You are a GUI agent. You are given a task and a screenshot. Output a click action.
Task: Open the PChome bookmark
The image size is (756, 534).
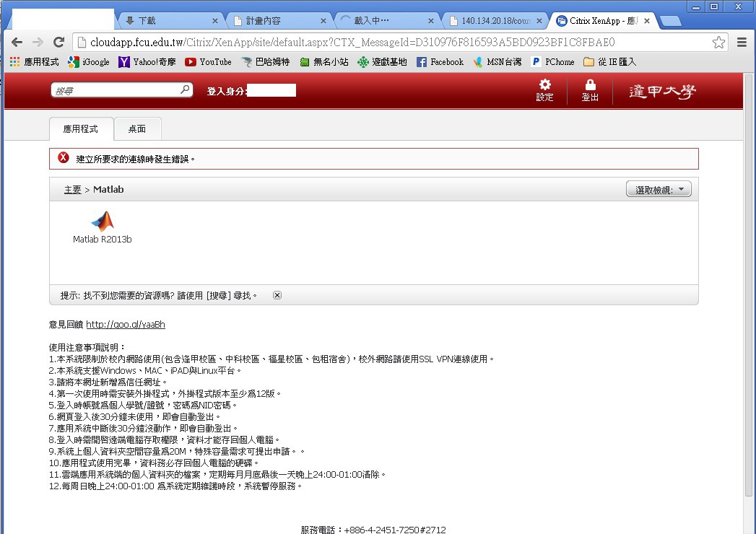(x=552, y=61)
